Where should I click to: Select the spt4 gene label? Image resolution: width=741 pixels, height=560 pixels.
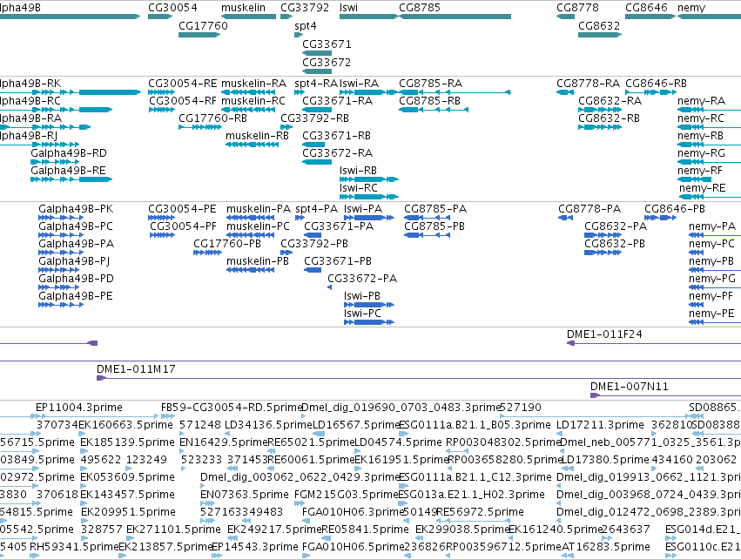pos(306,26)
